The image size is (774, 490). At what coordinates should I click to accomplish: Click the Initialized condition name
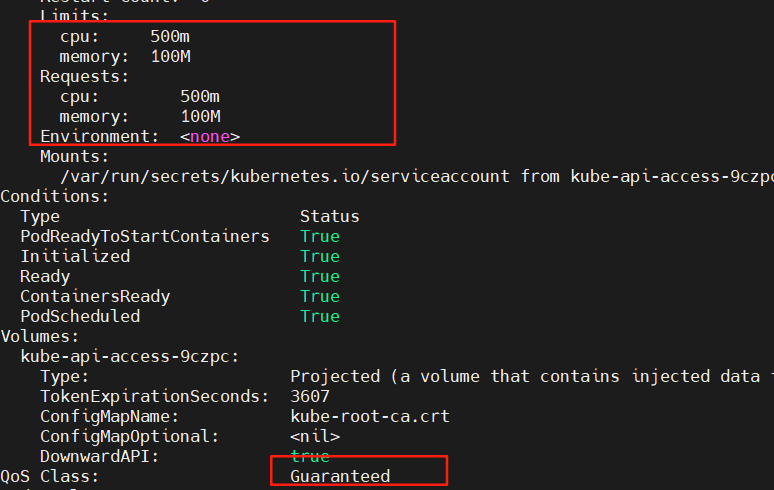[x=75, y=256]
